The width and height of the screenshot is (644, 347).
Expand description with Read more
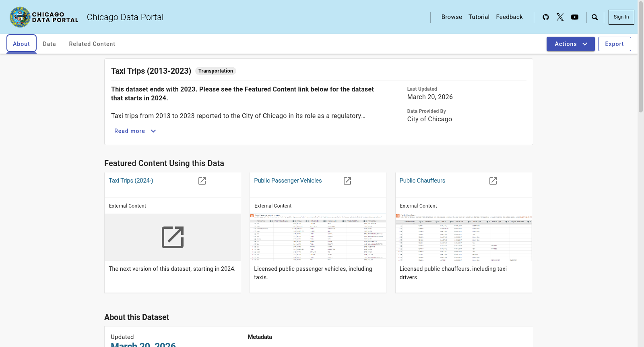[x=135, y=131]
